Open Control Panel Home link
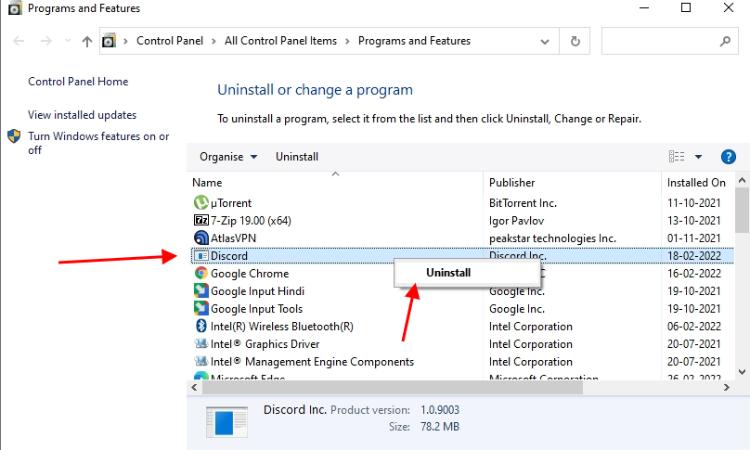 (x=78, y=81)
